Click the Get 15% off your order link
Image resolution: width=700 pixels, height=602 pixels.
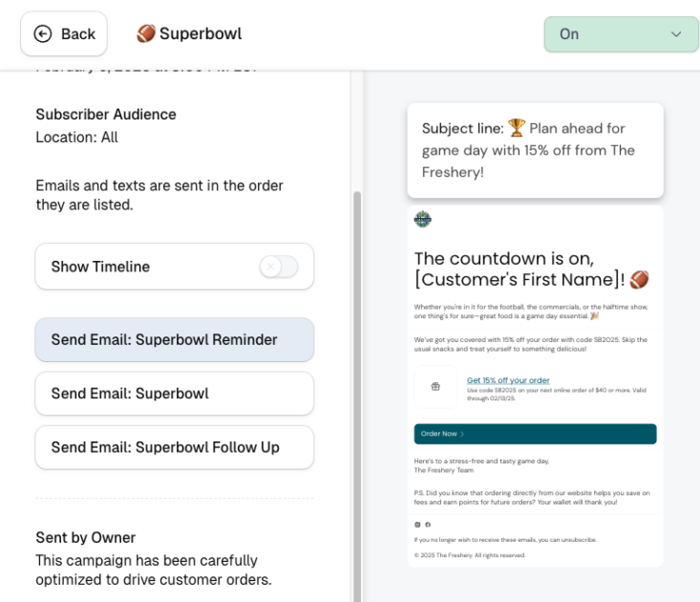508,380
